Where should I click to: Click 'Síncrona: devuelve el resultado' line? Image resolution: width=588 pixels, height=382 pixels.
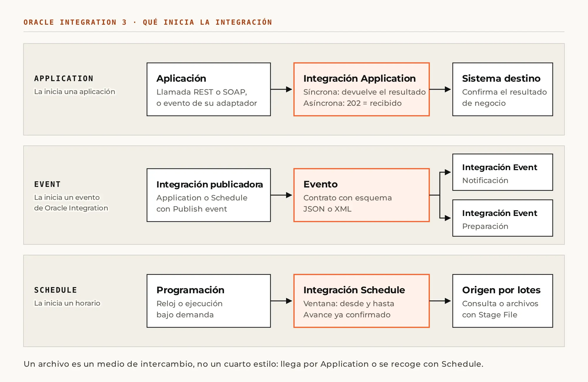(364, 92)
